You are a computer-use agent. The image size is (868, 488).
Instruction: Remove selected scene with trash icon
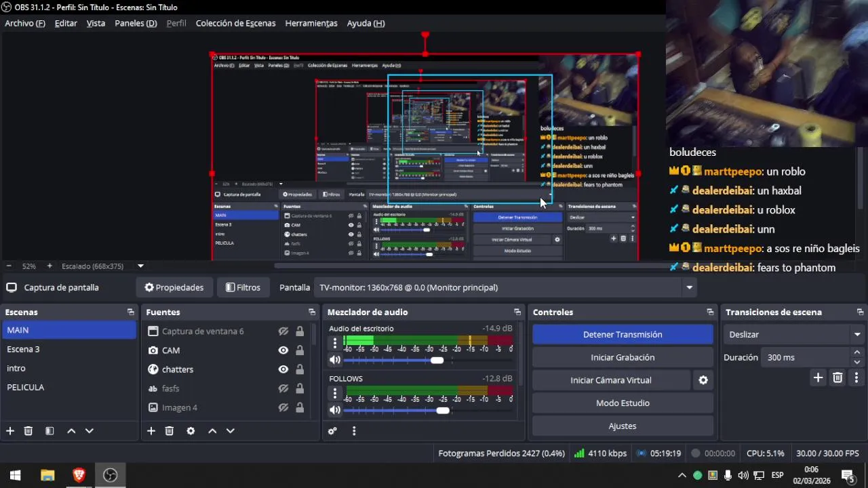tap(28, 431)
